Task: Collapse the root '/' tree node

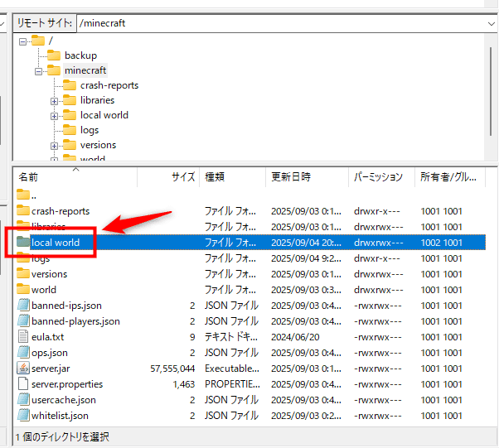Action: (x=22, y=41)
